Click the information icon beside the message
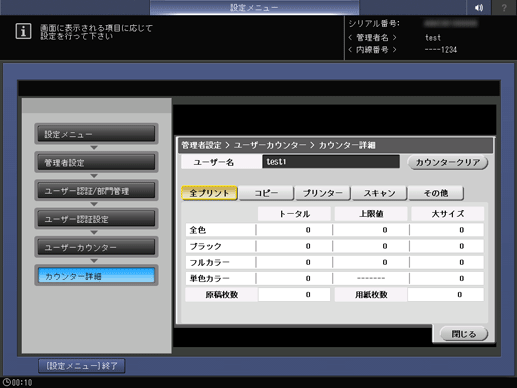The height and width of the screenshot is (388, 517). (x=23, y=31)
